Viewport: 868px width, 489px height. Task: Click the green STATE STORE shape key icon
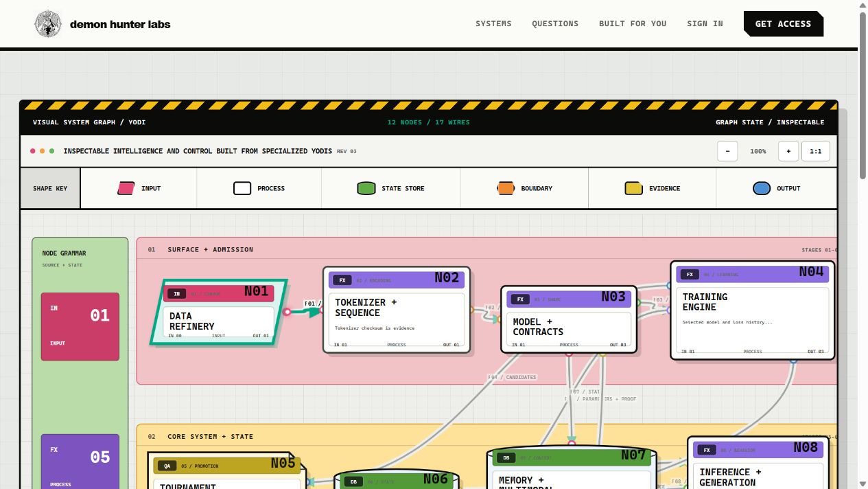[x=366, y=188]
